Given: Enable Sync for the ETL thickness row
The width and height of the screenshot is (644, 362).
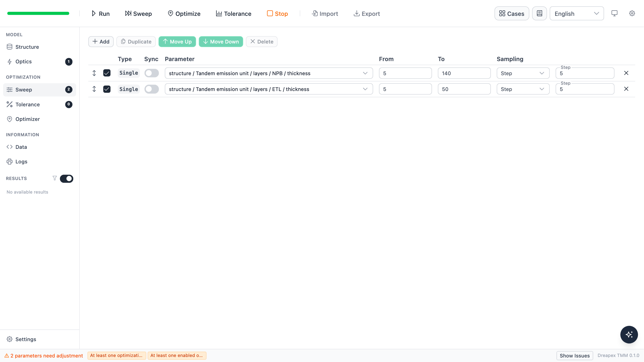Looking at the screenshot, I should click(152, 89).
